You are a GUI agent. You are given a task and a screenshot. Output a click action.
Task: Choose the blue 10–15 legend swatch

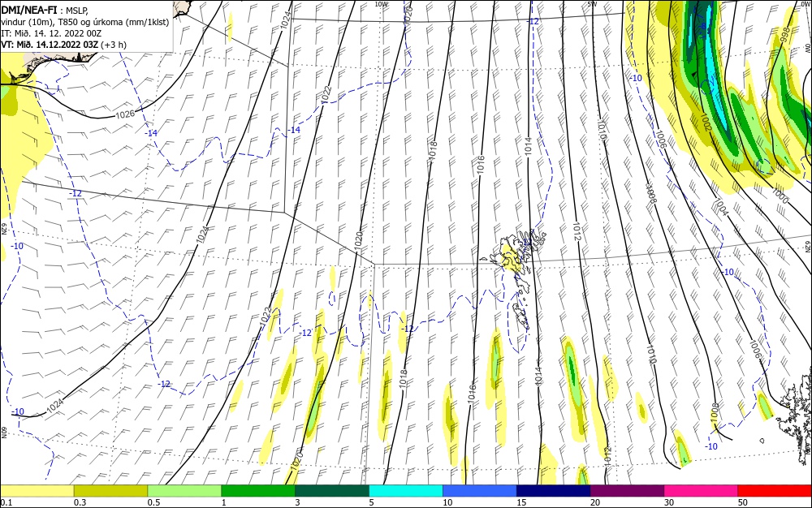(x=480, y=491)
